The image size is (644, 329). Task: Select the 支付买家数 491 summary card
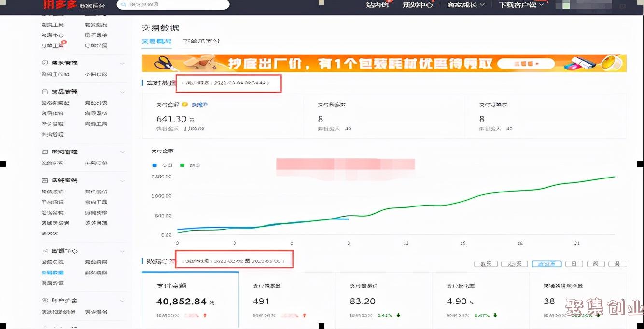(287, 300)
